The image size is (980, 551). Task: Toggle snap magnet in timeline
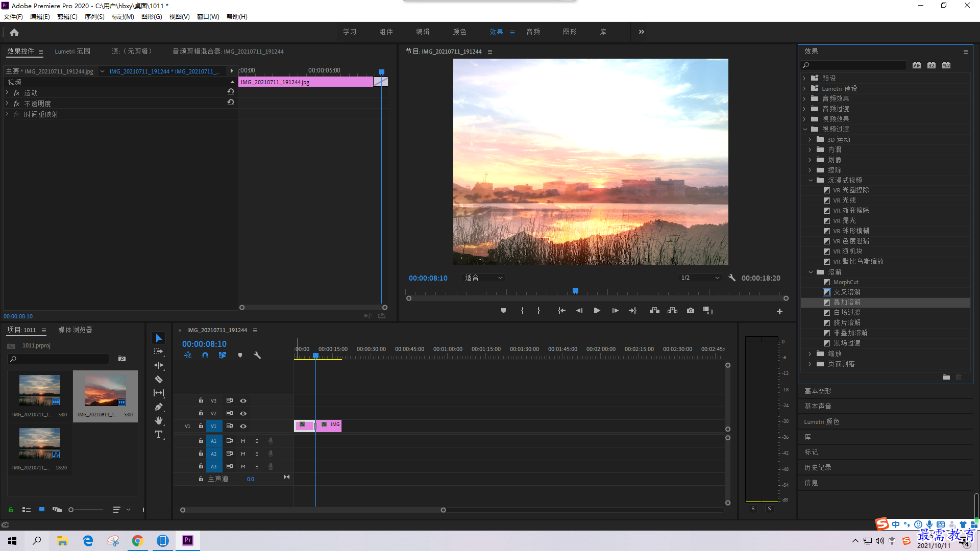point(205,355)
